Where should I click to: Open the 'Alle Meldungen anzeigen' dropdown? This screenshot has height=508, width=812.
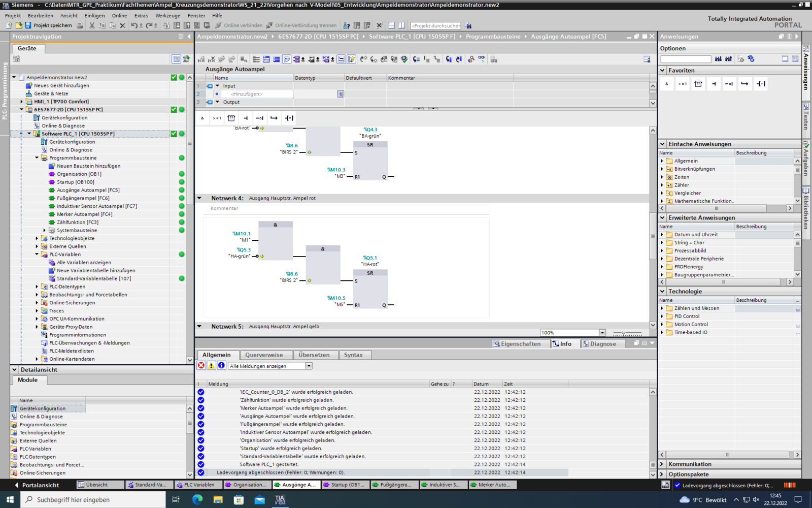309,366
